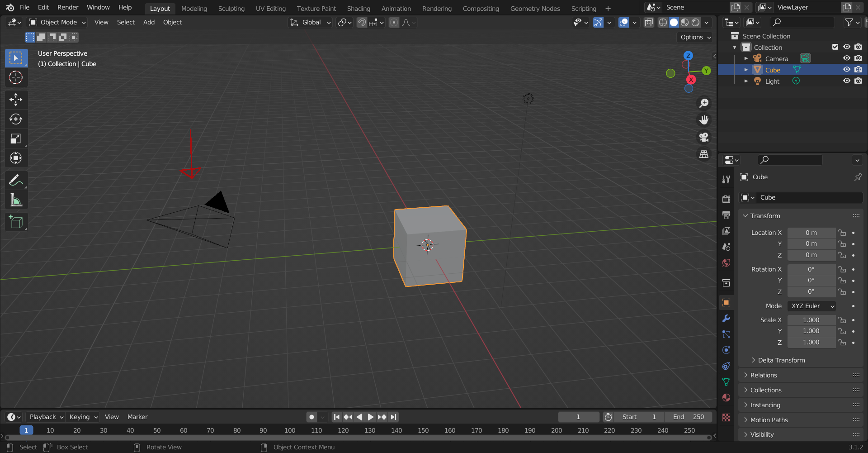Open Global transform orientation dropdown
868x453 pixels.
pos(311,22)
